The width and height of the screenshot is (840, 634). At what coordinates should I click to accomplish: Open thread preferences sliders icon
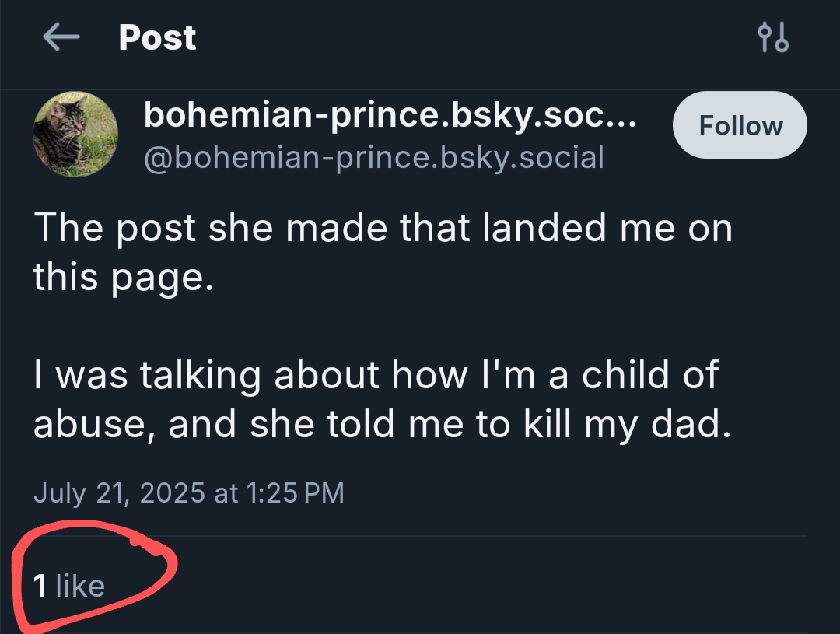(772, 37)
